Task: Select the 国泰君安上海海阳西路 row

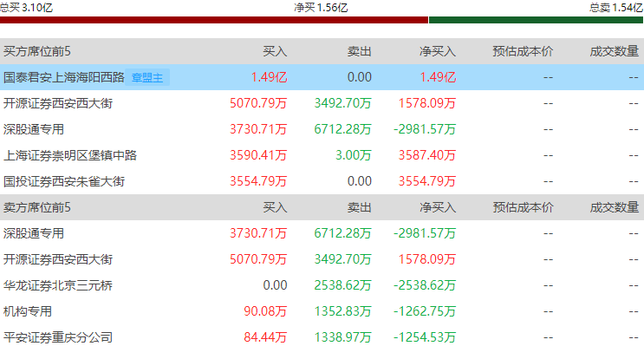Action: tap(322, 77)
